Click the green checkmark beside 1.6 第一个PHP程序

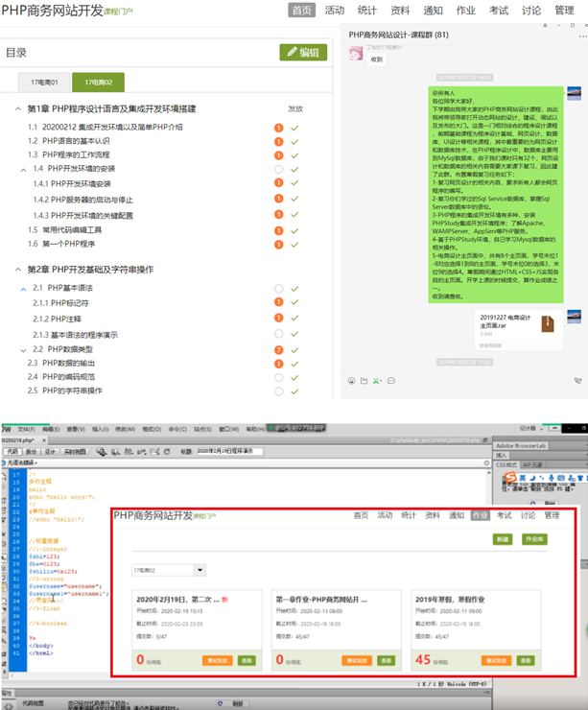(x=295, y=244)
